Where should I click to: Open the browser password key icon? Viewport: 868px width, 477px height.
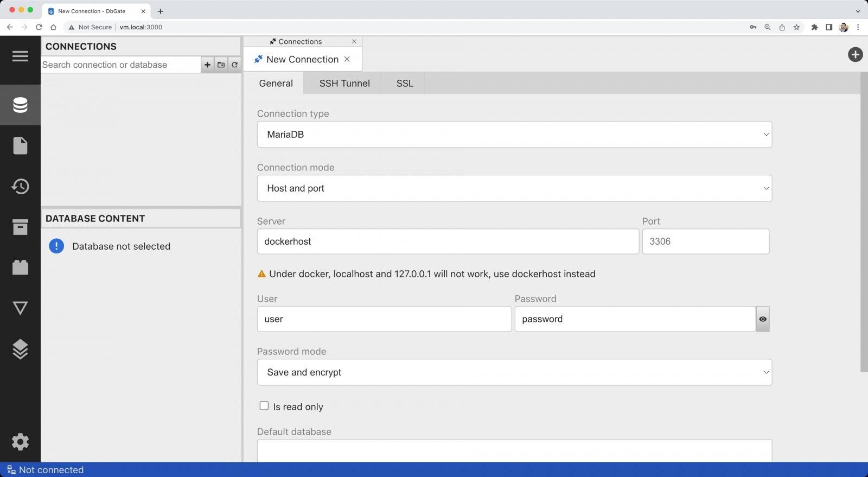click(753, 27)
